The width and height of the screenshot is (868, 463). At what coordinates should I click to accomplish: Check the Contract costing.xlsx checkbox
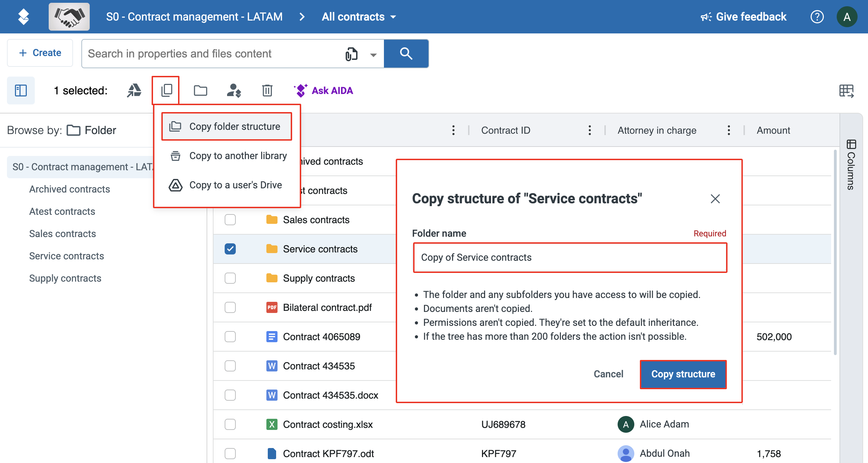pos(230,424)
